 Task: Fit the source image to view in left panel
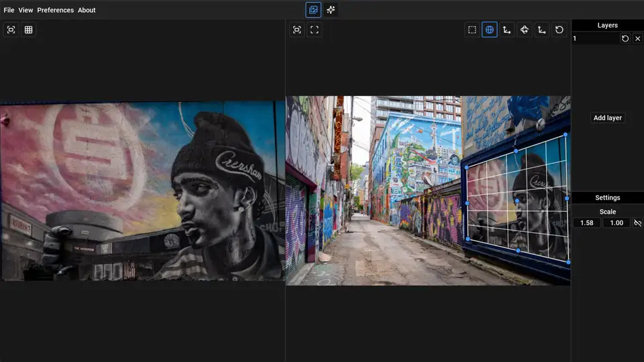[11, 29]
